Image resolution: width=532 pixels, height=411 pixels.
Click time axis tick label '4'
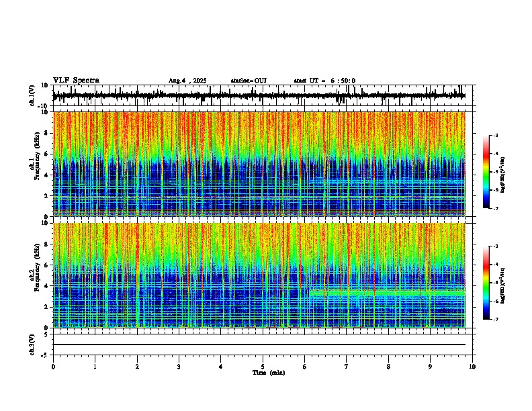tap(221, 367)
